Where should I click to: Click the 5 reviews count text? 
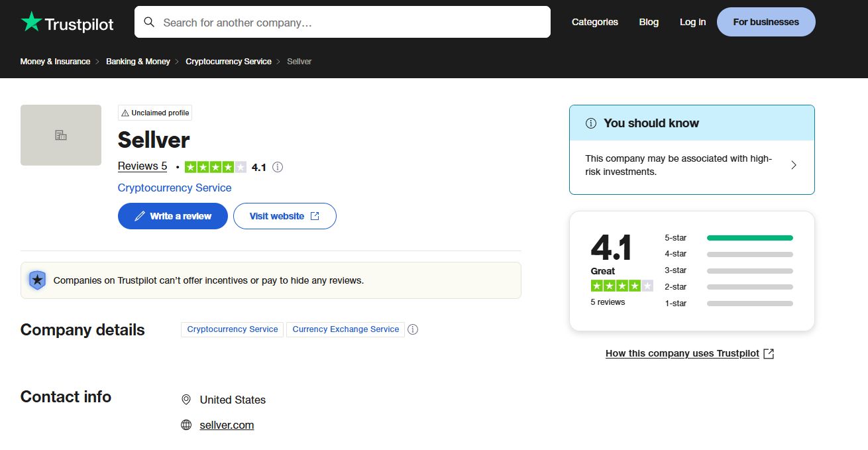pyautogui.click(x=608, y=302)
